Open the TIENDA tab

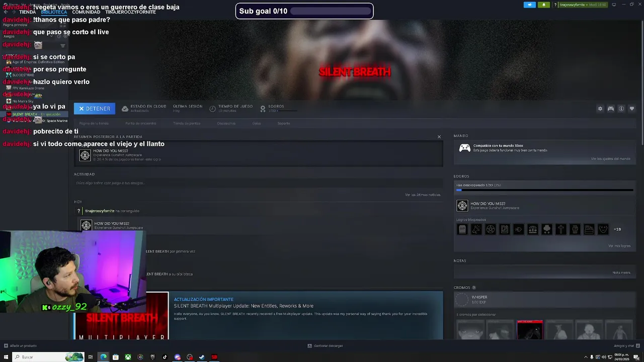tap(27, 12)
